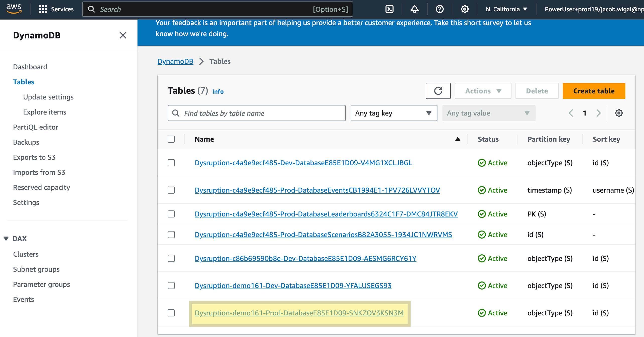Open DAX Subnet groups

click(x=36, y=269)
